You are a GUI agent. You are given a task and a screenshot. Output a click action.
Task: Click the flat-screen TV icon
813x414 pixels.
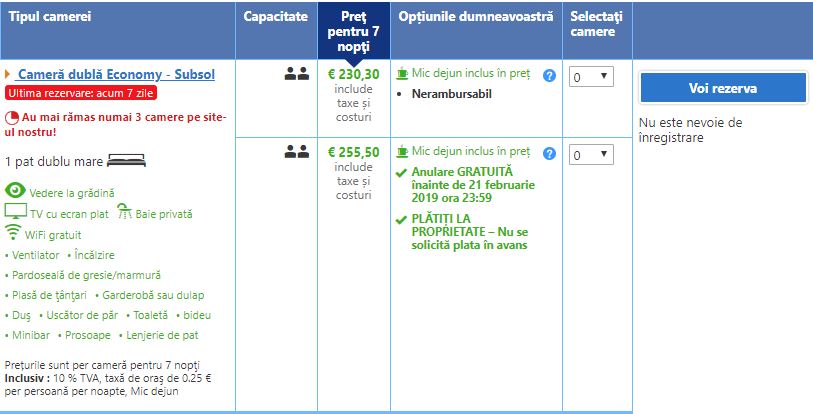[16, 212]
